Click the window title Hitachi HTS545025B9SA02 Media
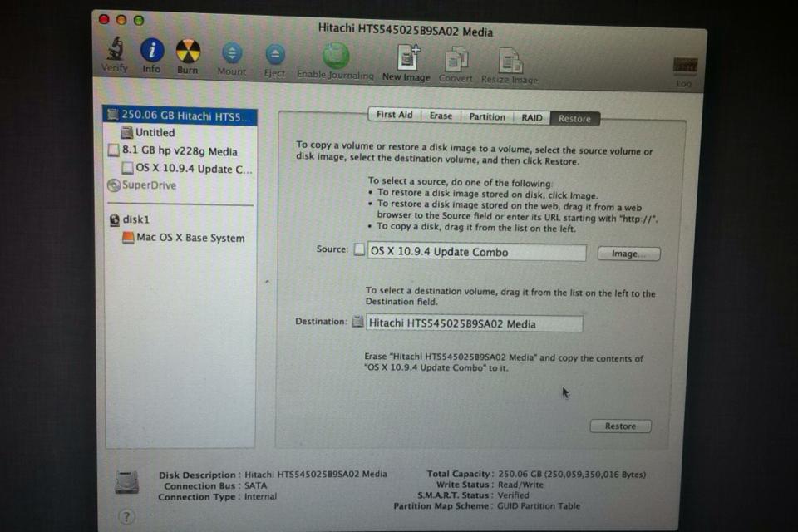798x532 pixels. click(x=406, y=30)
